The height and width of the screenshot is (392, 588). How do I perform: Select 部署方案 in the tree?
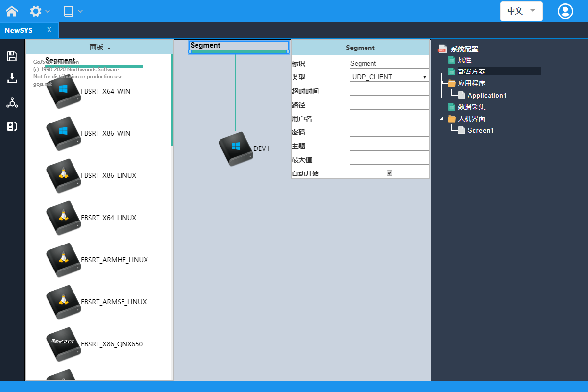point(471,72)
